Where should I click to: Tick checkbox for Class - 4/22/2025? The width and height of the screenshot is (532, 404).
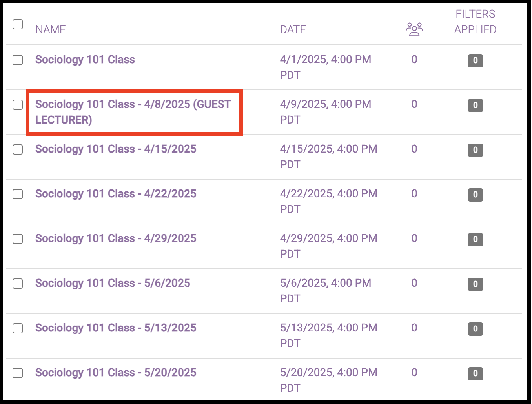(18, 194)
